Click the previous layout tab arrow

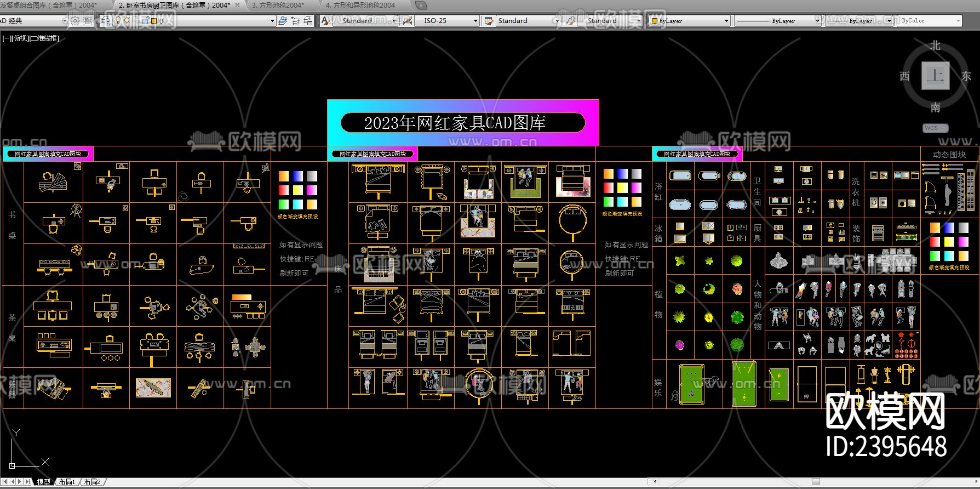point(13,482)
